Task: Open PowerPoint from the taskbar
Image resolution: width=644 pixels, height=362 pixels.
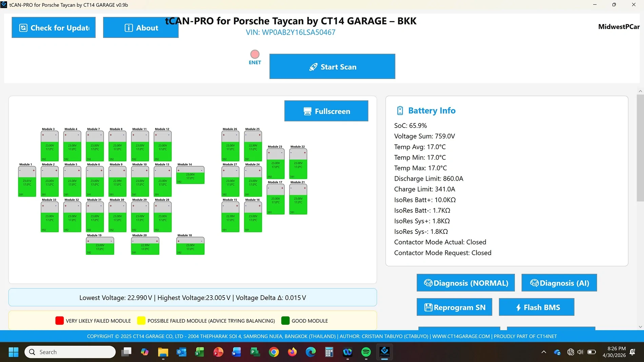Action: [218, 352]
